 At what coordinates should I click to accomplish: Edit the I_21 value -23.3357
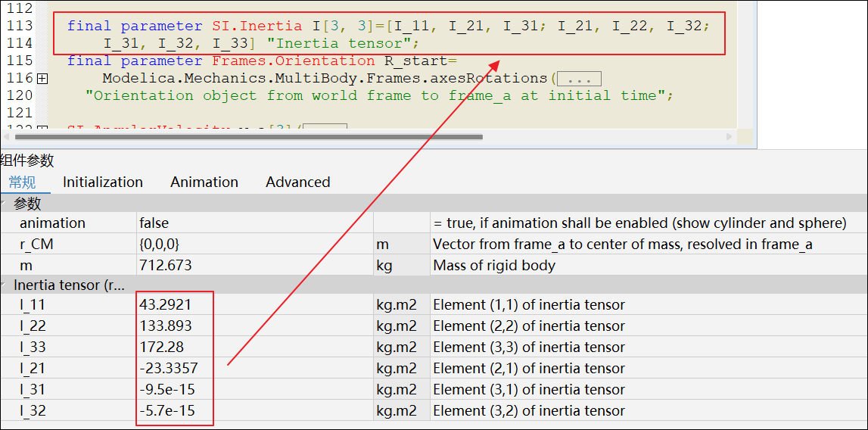254,369
